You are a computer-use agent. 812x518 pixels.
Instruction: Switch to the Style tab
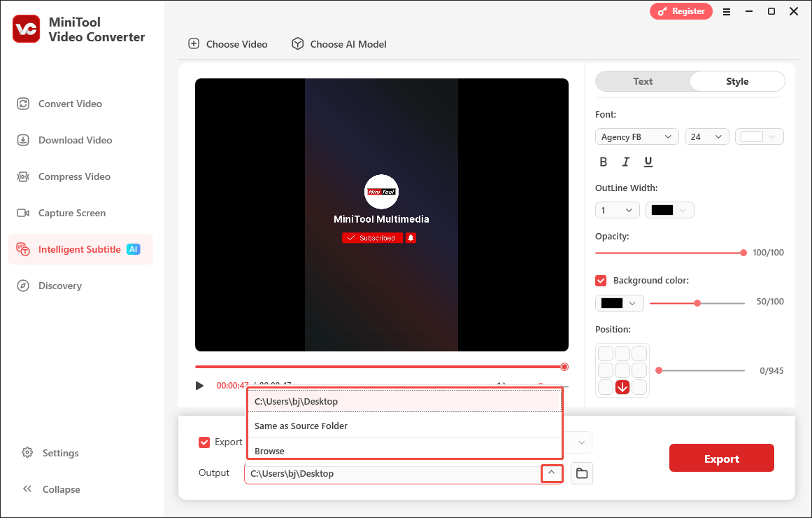[737, 81]
